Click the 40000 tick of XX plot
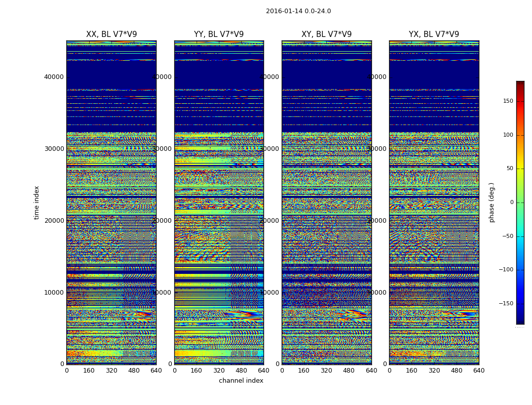Viewport: 532px width, 405px height. [54, 77]
